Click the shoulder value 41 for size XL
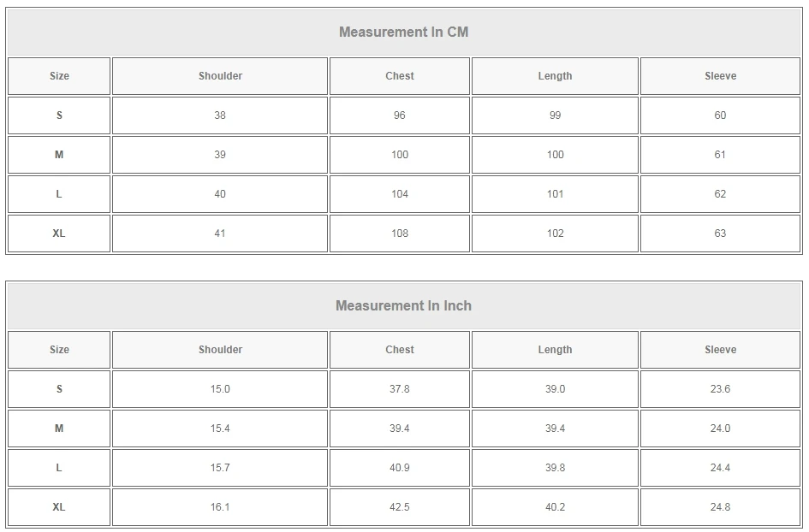 [x=220, y=233]
